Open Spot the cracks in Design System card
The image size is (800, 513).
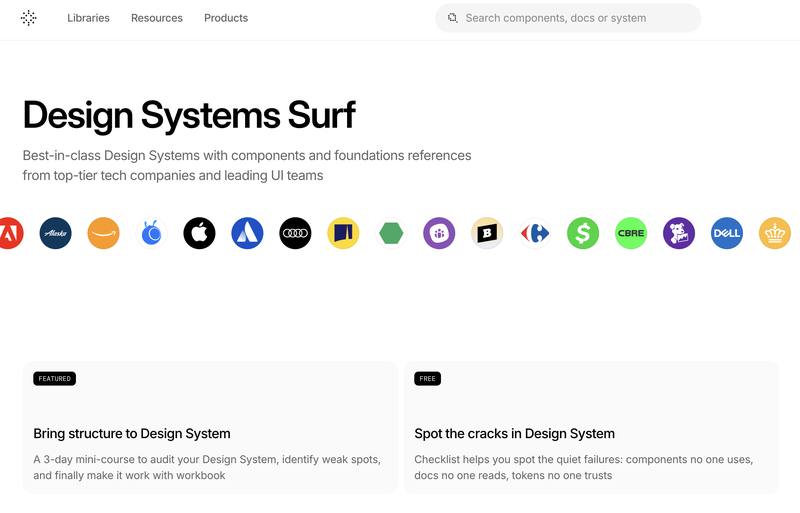pos(591,427)
